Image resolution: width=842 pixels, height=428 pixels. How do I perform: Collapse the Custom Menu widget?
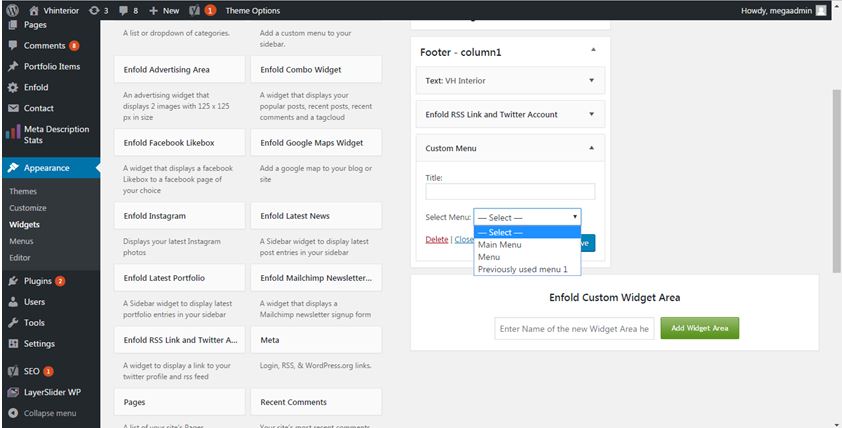591,148
